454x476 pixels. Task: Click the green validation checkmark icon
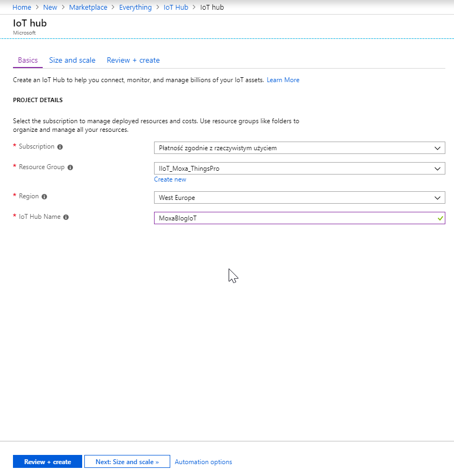point(440,218)
